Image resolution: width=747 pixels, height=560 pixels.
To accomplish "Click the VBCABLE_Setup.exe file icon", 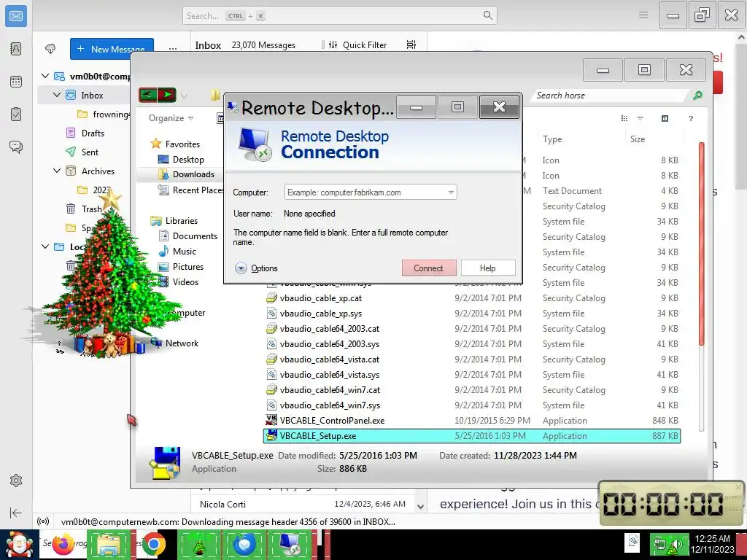I will (271, 436).
